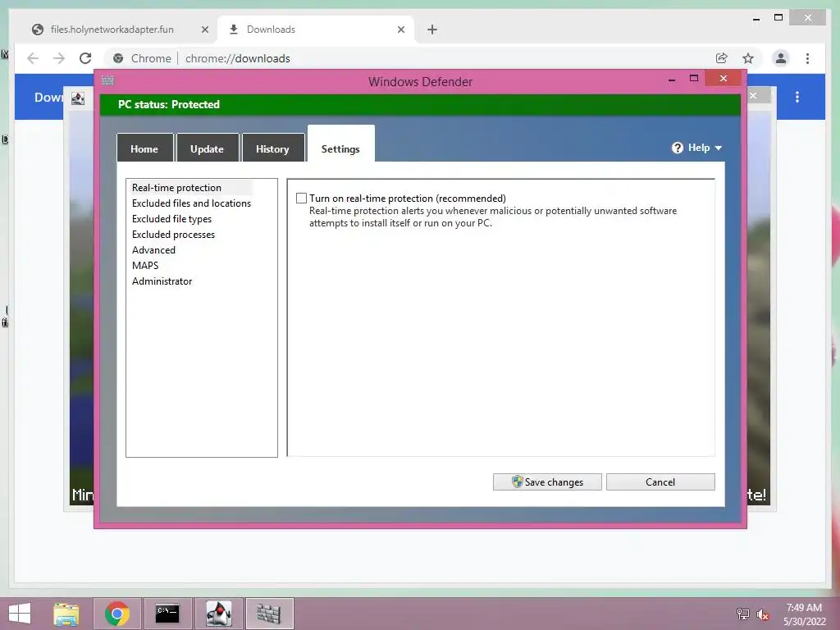
Task: Close the files.holynetworkadapter.fun tab
Action: (x=204, y=30)
